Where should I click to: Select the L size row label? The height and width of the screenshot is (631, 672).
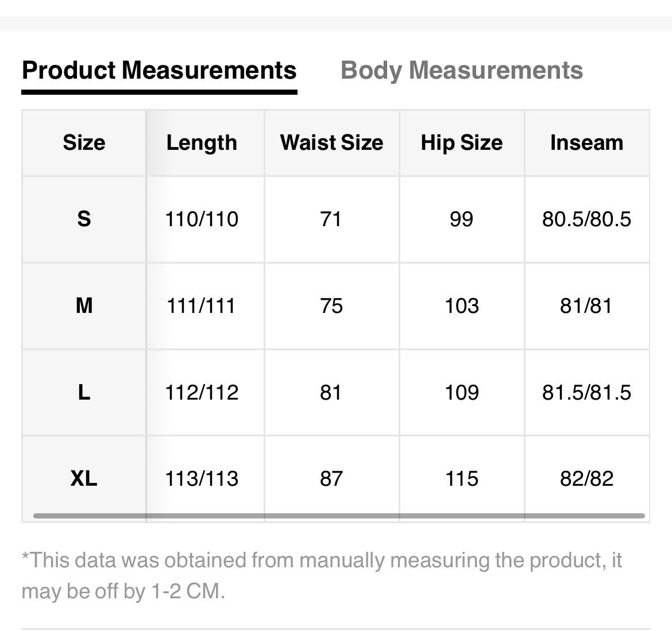pyautogui.click(x=84, y=392)
